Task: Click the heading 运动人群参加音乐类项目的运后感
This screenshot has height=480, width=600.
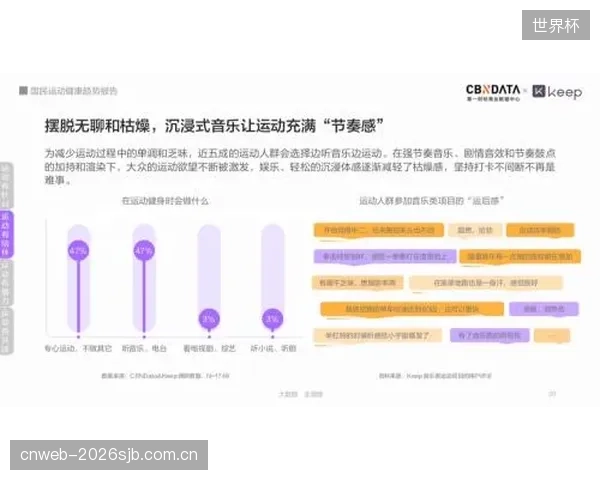Action: 431,201
